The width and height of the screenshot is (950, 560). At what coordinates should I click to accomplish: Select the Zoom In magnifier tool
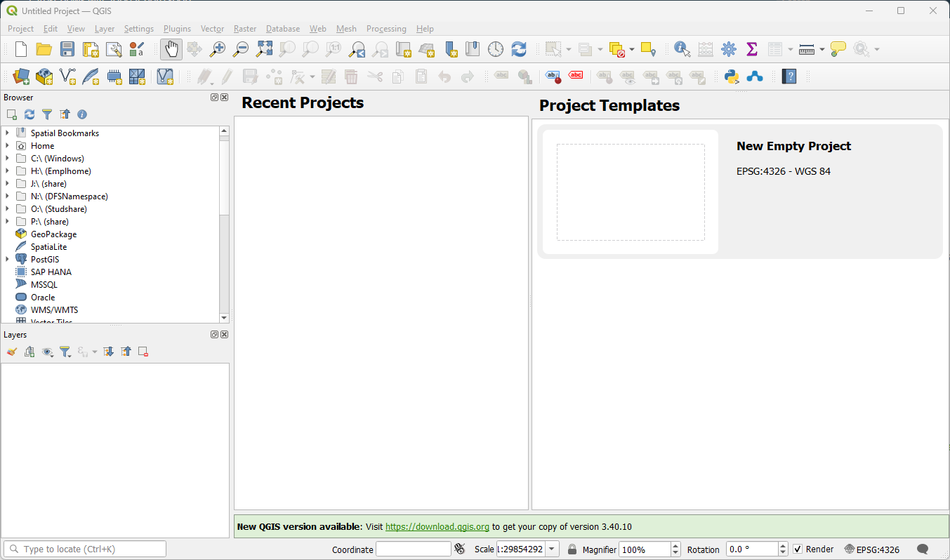(x=218, y=49)
